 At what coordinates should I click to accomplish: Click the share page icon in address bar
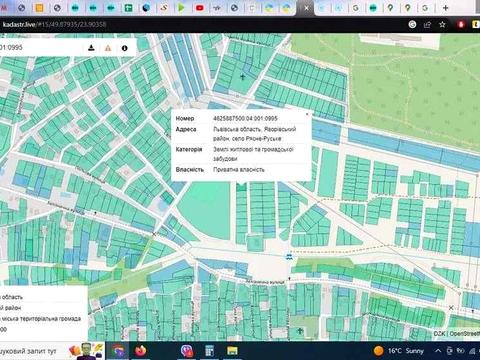pos(427,24)
